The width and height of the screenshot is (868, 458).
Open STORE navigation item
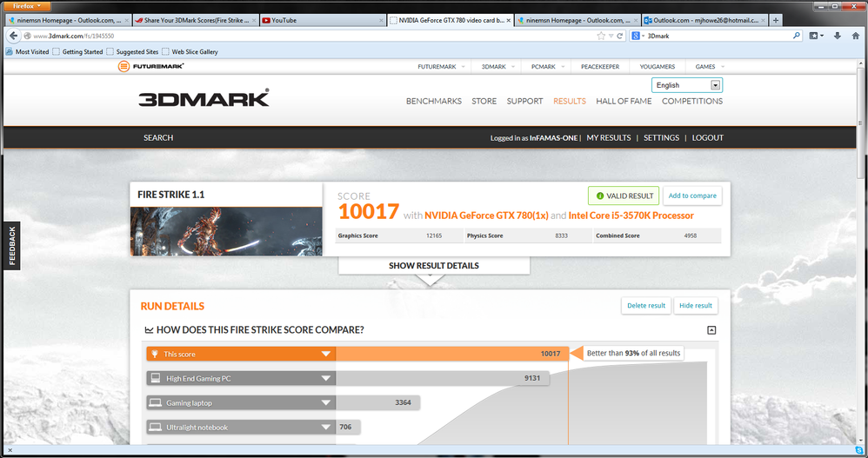pyautogui.click(x=484, y=101)
